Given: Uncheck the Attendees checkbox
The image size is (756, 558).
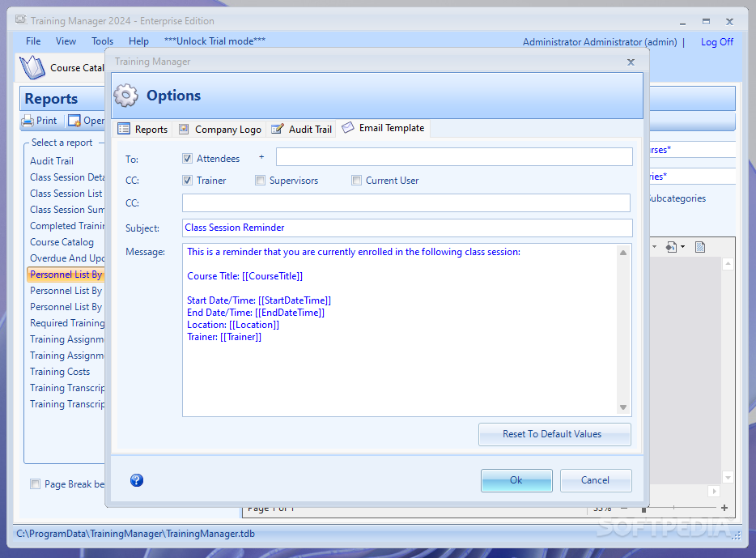Looking at the screenshot, I should (x=188, y=158).
